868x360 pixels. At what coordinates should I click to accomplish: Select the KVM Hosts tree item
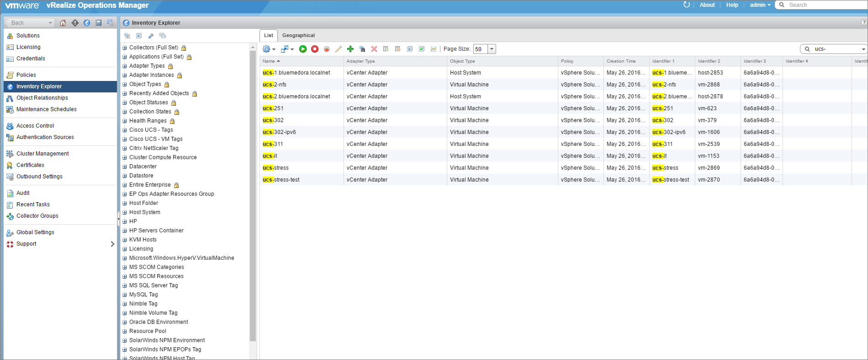tap(143, 240)
